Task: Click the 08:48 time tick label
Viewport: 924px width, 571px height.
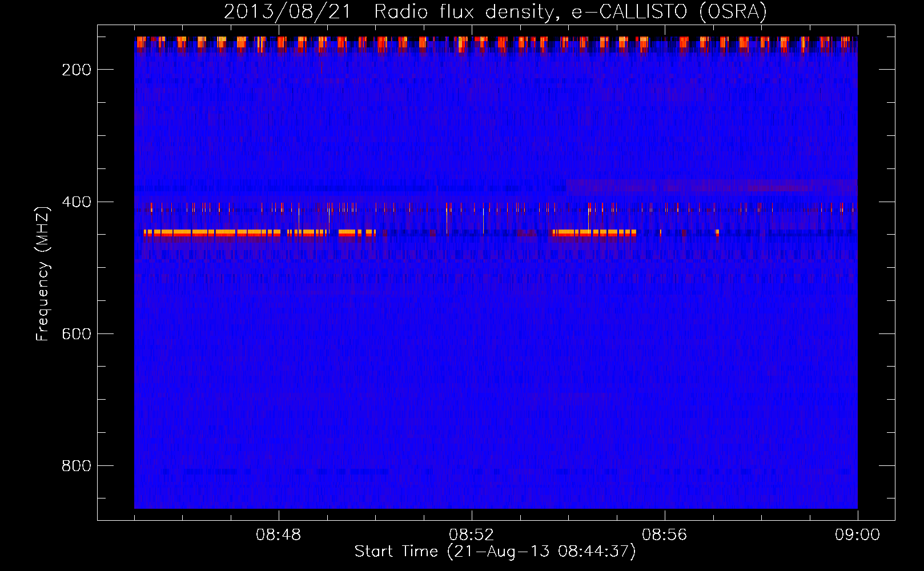Action: point(279,535)
